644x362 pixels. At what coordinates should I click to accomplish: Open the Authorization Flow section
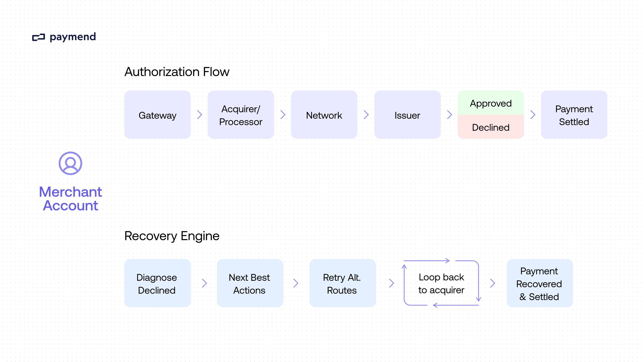pos(177,72)
